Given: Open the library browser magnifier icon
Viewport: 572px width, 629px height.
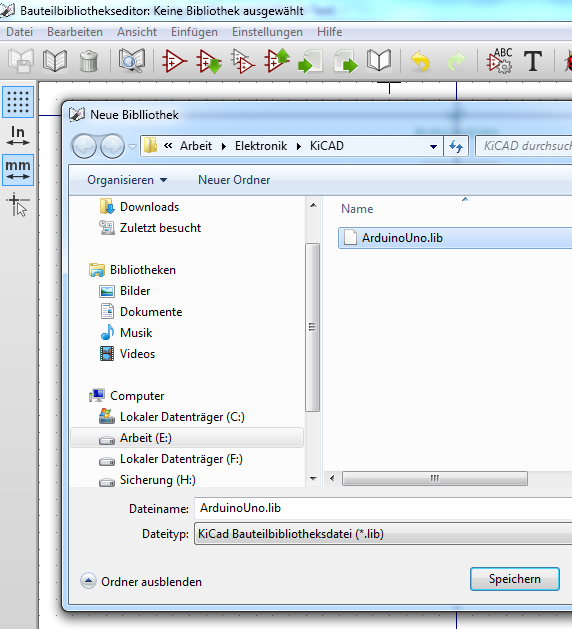Looking at the screenshot, I should [132, 61].
